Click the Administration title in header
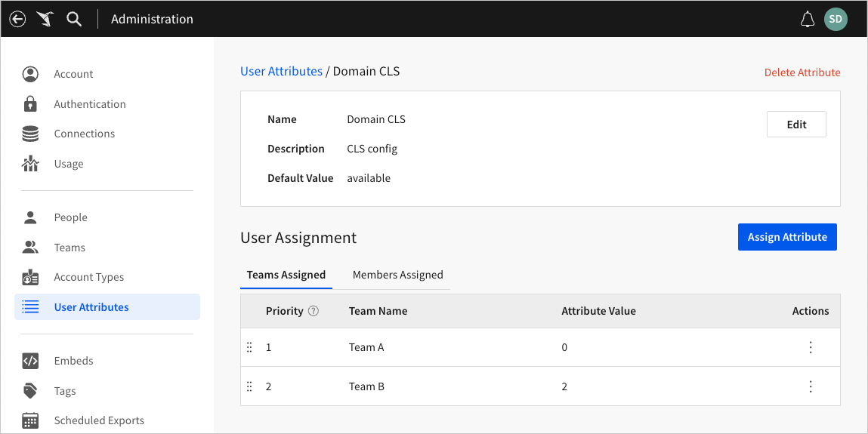868x434 pixels. click(x=153, y=20)
